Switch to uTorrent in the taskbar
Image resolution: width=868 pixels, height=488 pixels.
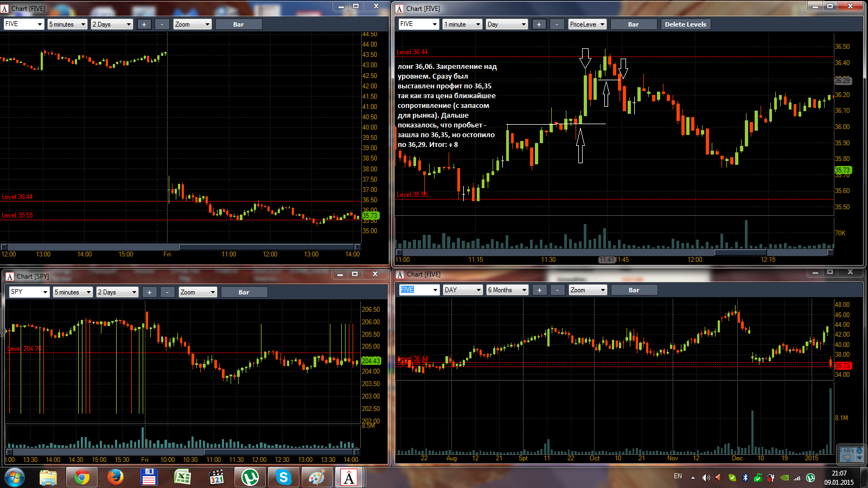click(x=250, y=478)
